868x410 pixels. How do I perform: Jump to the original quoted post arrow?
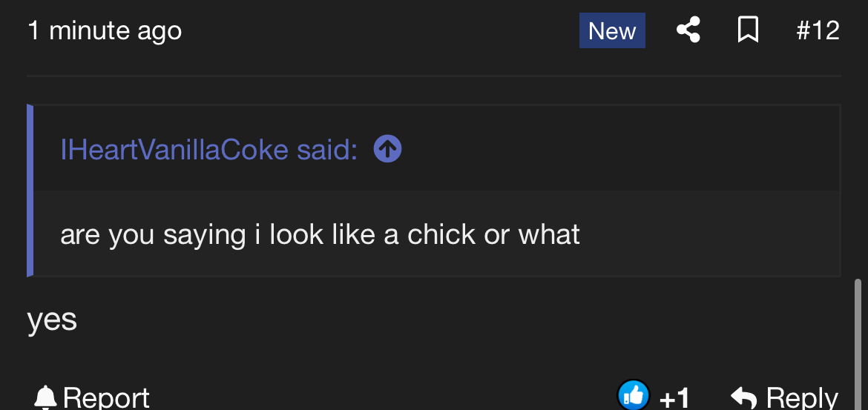click(x=387, y=149)
